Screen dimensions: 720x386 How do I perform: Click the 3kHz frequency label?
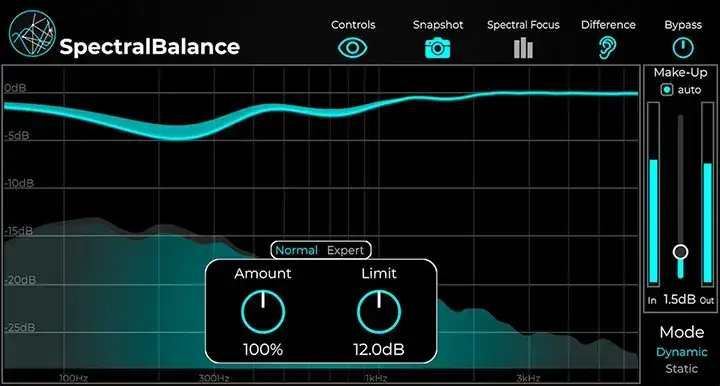tap(528, 378)
